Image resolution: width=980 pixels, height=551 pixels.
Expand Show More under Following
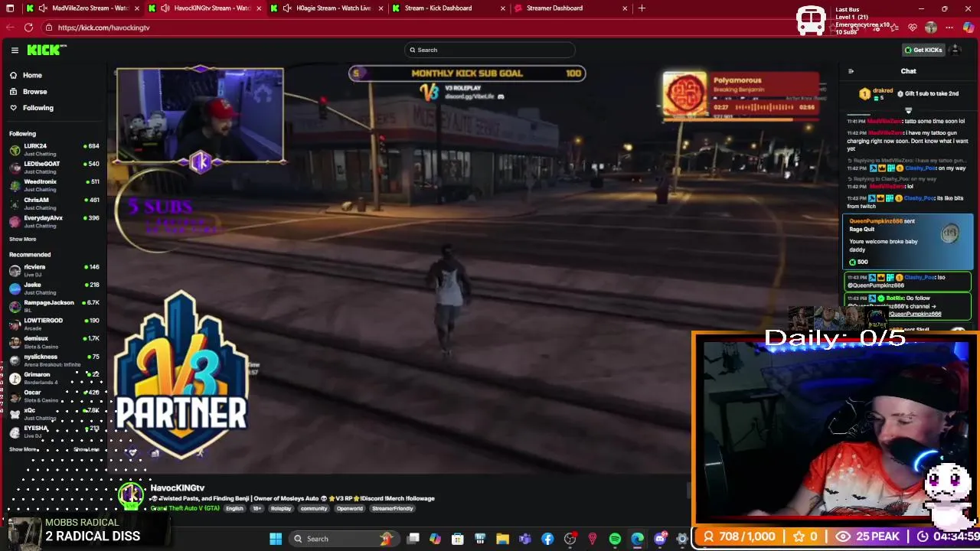click(22, 239)
